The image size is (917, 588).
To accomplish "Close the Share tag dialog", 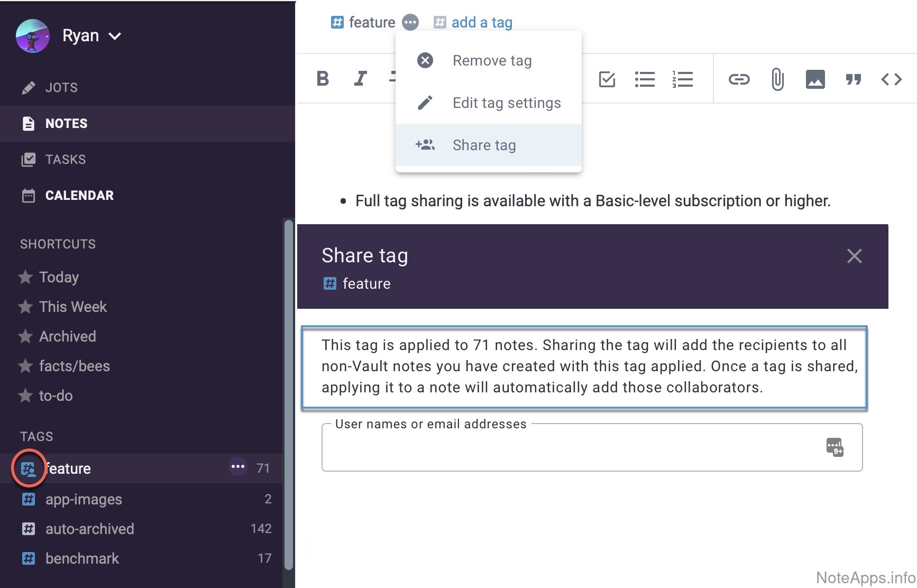I will pos(854,256).
